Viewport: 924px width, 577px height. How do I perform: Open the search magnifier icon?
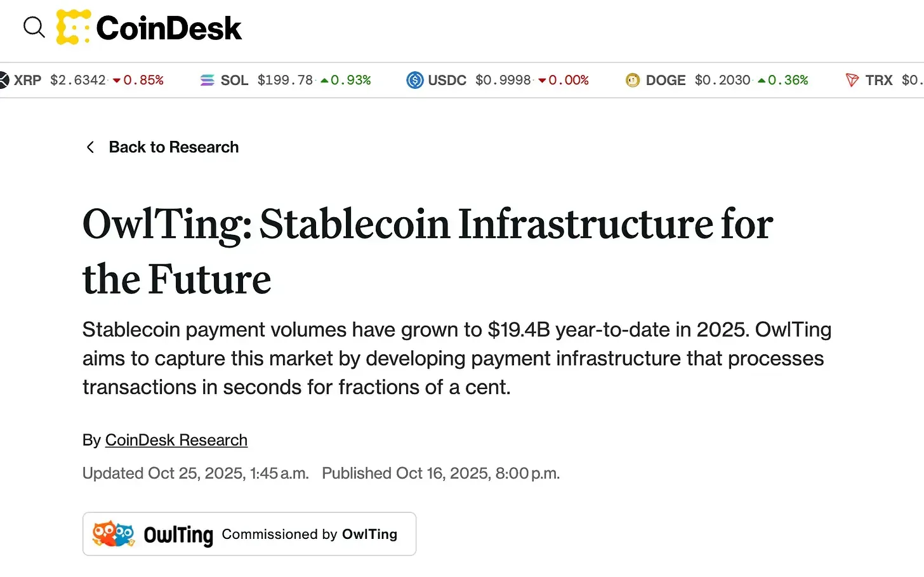pos(34,27)
